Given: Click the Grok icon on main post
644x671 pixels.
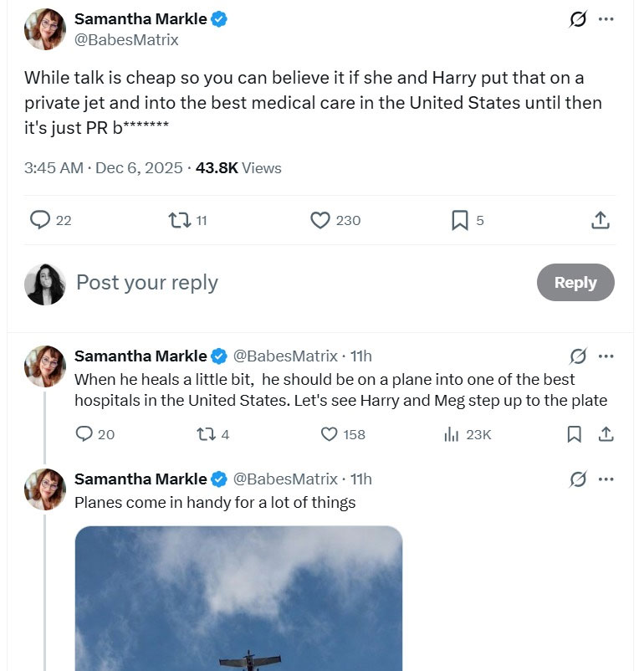Looking at the screenshot, I should (x=578, y=19).
